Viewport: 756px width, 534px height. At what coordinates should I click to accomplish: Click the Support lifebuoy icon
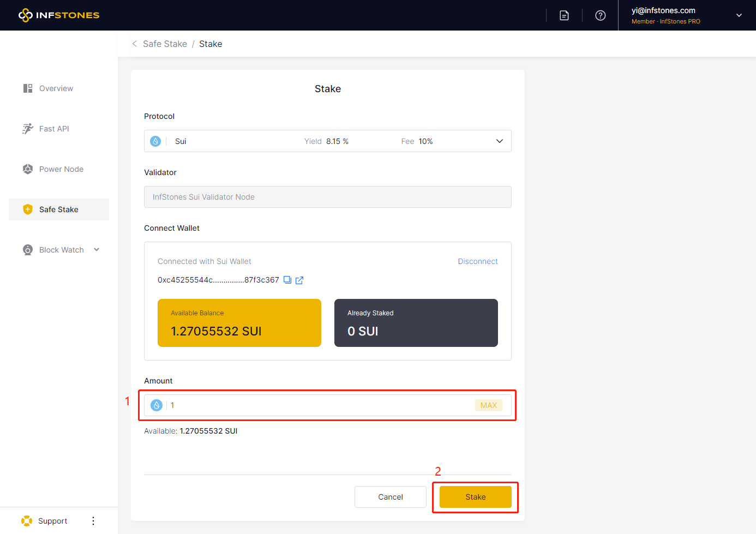click(x=27, y=521)
